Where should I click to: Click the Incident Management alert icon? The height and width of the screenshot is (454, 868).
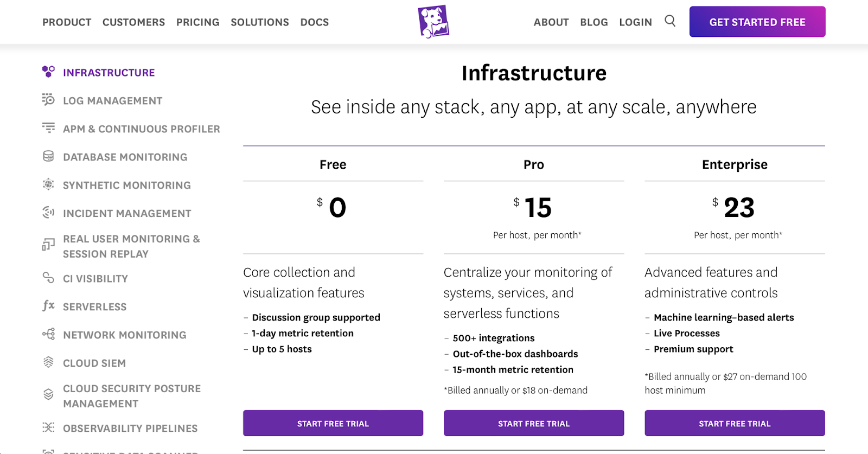tap(48, 213)
